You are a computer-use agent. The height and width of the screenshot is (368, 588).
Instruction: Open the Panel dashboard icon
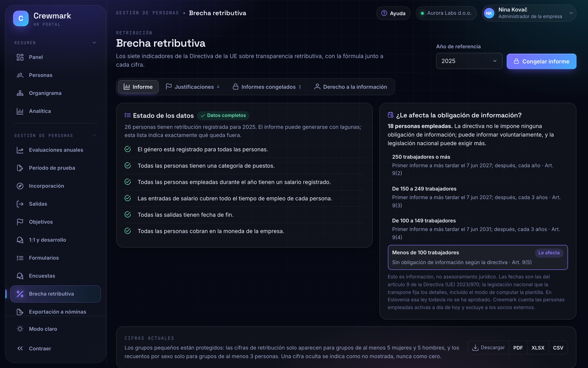[x=20, y=57]
